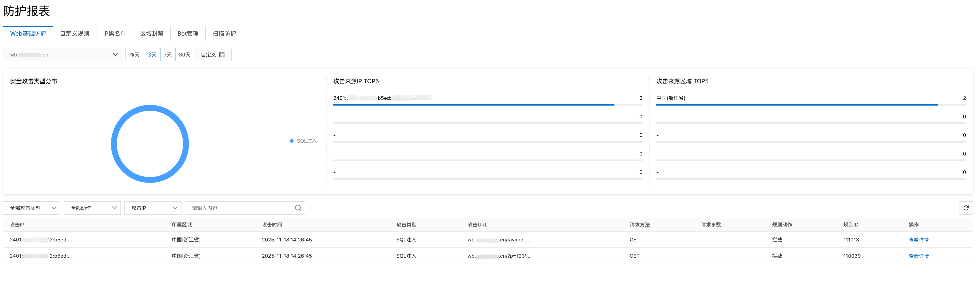Image resolution: width=980 pixels, height=292 pixels.
Task: Focus the 请输入内容 search field
Action: coord(240,208)
